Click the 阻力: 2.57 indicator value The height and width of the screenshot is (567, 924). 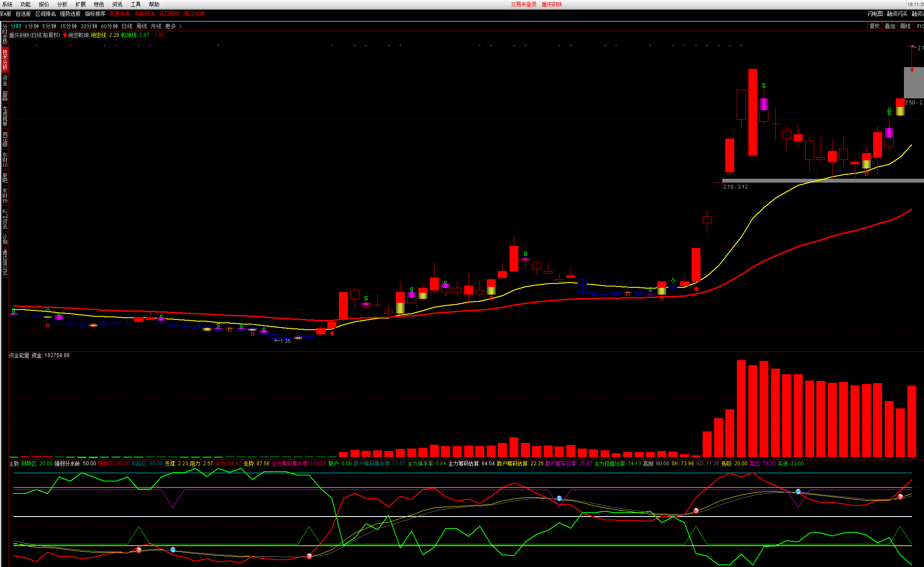[x=201, y=464]
